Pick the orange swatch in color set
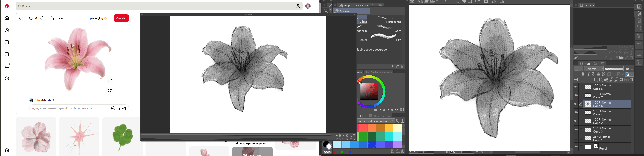 (372, 128)
